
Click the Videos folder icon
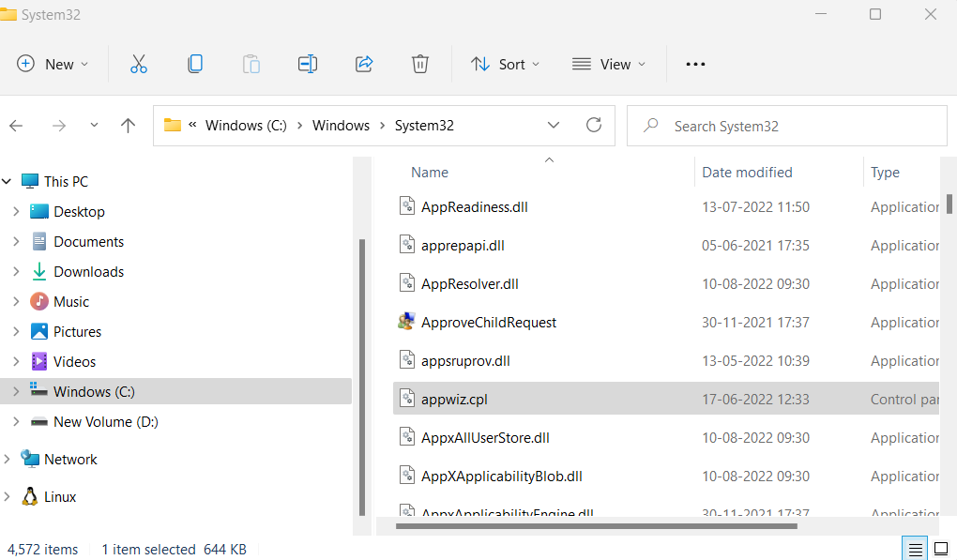pos(39,361)
